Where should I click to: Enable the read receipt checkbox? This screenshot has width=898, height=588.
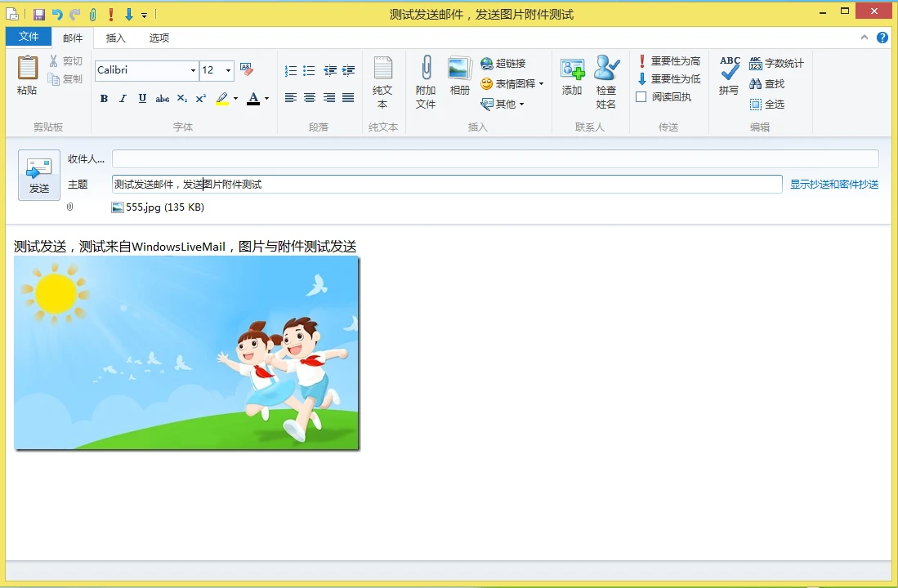coord(641,97)
